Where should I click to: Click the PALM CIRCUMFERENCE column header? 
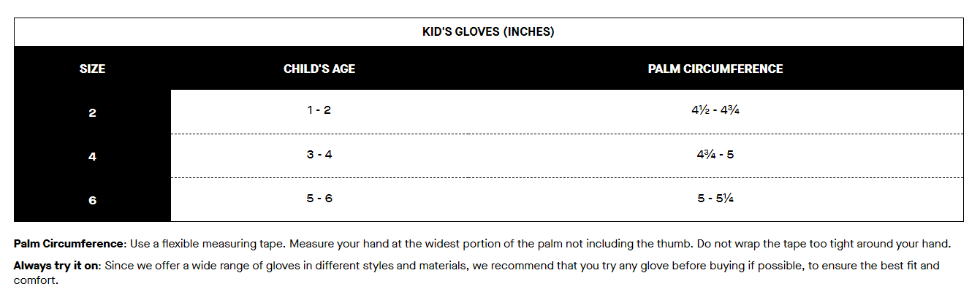pos(715,69)
